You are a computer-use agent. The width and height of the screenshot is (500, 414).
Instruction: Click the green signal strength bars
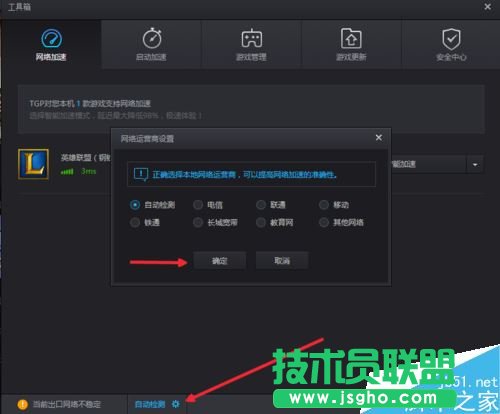click(x=67, y=171)
